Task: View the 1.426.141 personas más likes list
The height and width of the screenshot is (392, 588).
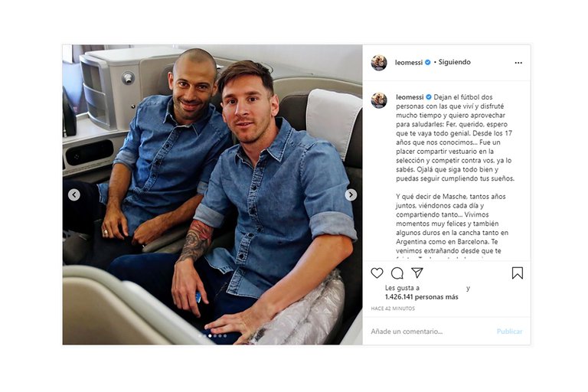Action: tap(422, 297)
